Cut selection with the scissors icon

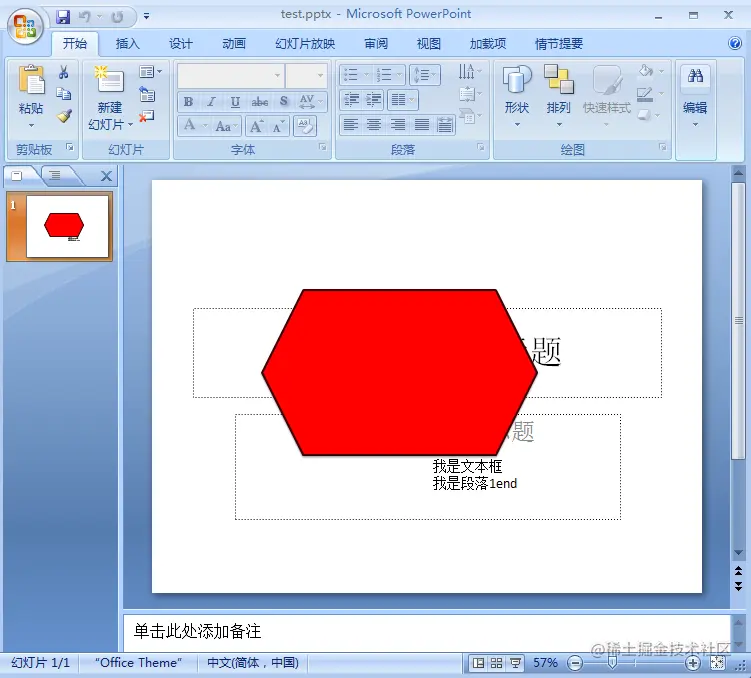click(63, 72)
